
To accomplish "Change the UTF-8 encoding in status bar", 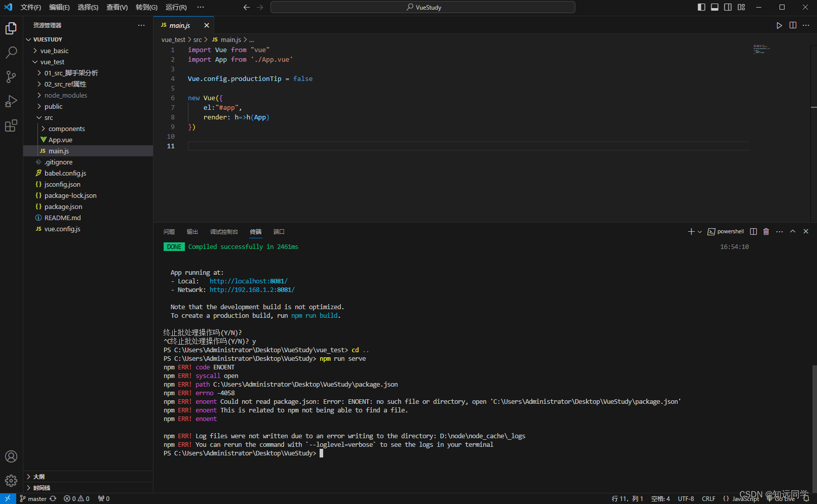I will point(686,498).
